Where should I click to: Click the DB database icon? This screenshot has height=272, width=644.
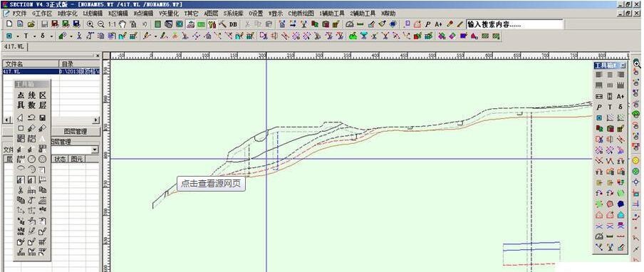click(233, 24)
